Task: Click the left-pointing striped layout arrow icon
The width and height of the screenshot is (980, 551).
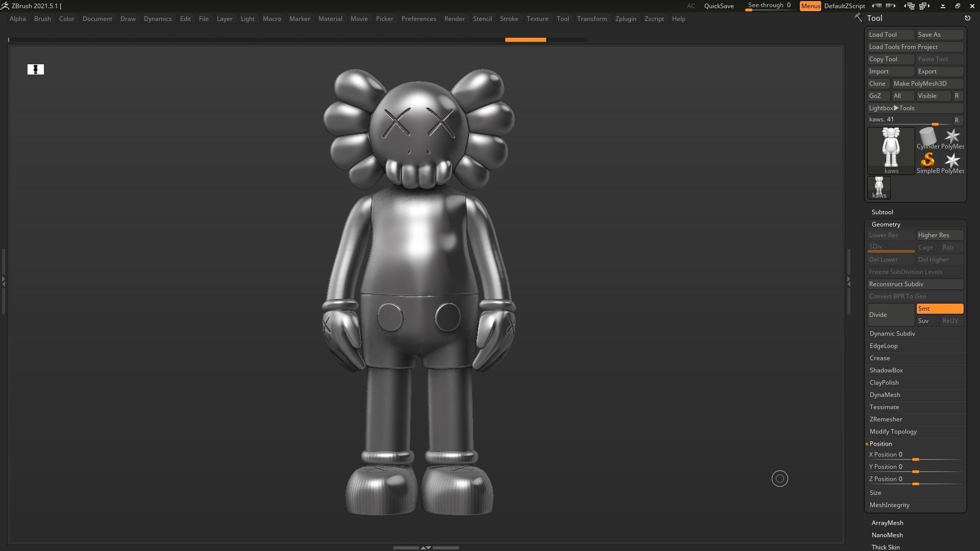Action: point(877,6)
